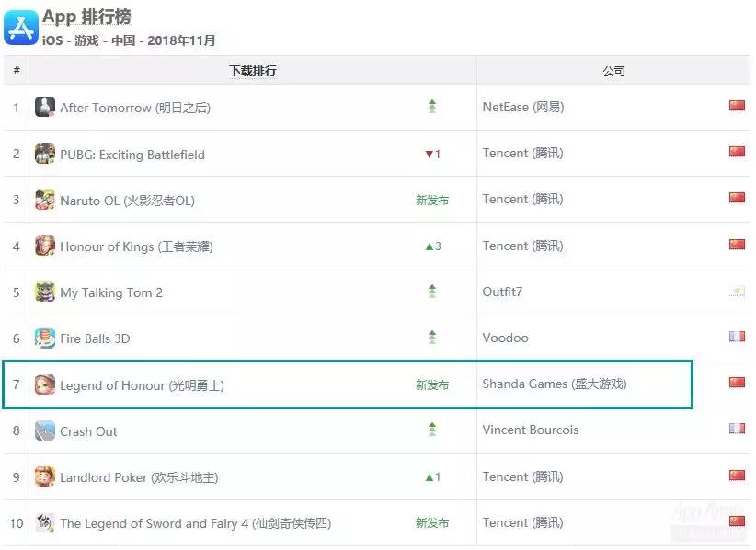Click the Naruto OL app icon
Screen dimensions: 756x550
coord(44,200)
